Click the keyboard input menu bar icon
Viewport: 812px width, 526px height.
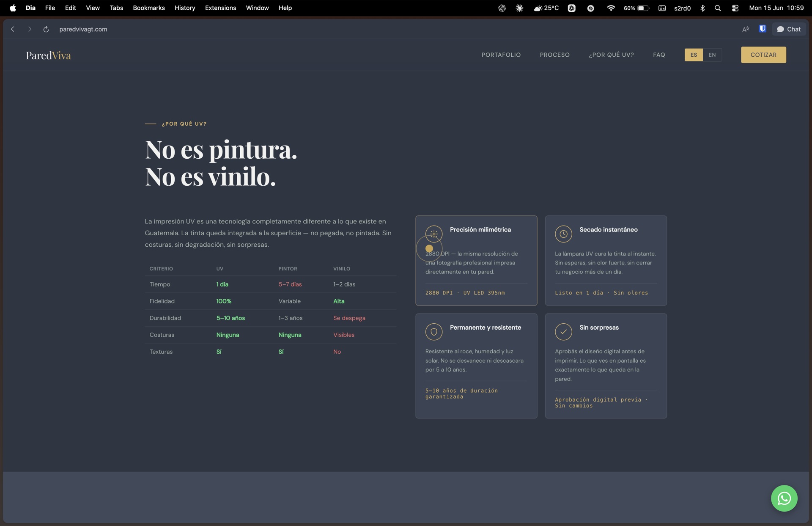pos(662,8)
